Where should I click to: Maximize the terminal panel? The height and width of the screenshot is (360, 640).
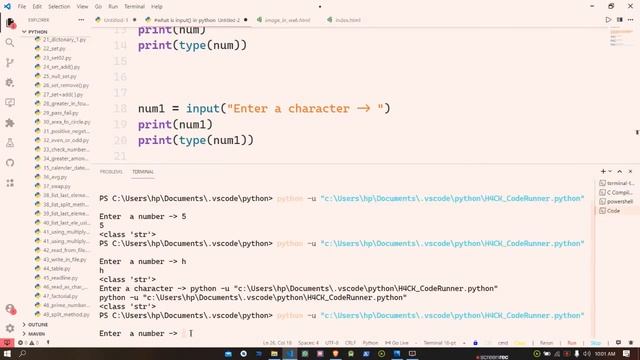620,171
